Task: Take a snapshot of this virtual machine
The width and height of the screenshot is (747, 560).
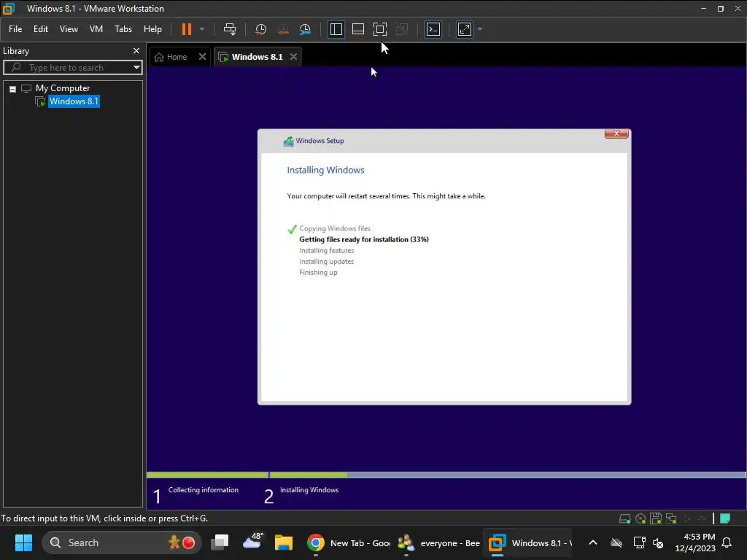Action: (x=260, y=29)
